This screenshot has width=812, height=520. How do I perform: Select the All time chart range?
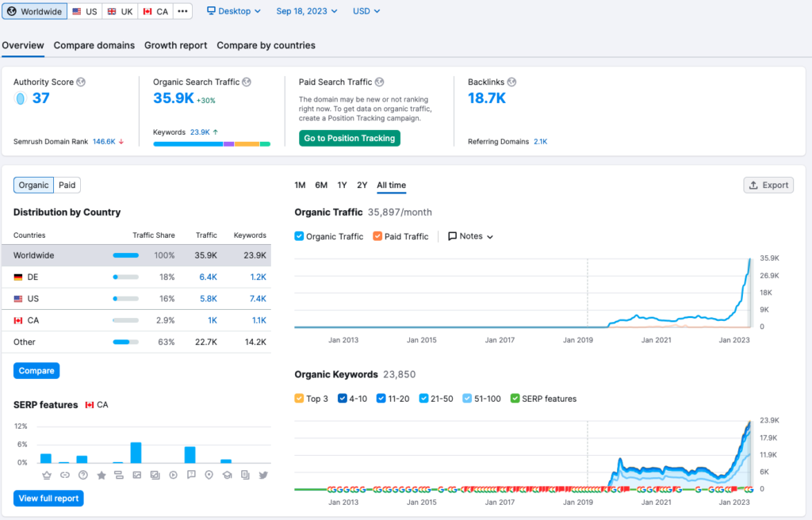[392, 185]
